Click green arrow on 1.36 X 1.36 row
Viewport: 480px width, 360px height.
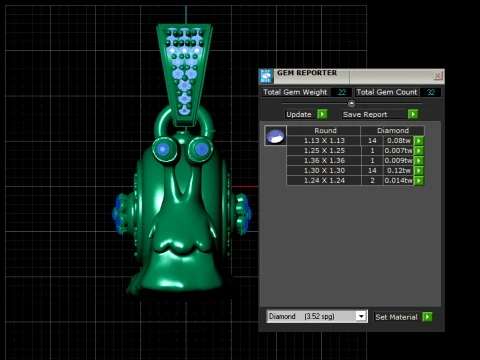[419, 161]
